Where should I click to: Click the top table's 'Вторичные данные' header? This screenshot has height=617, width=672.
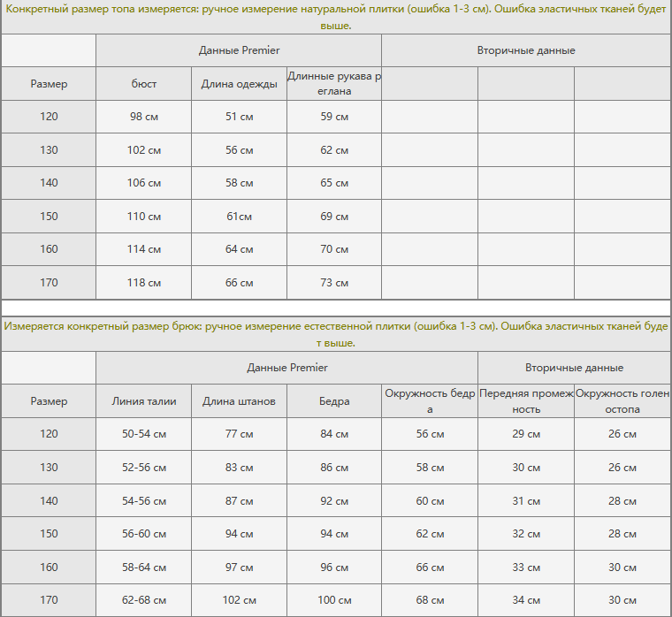tap(526, 50)
